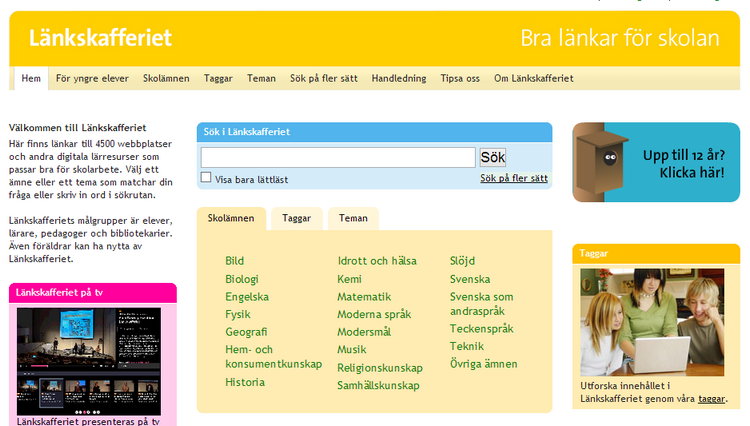
Task: Open the Svenska subject link
Action: (x=470, y=279)
